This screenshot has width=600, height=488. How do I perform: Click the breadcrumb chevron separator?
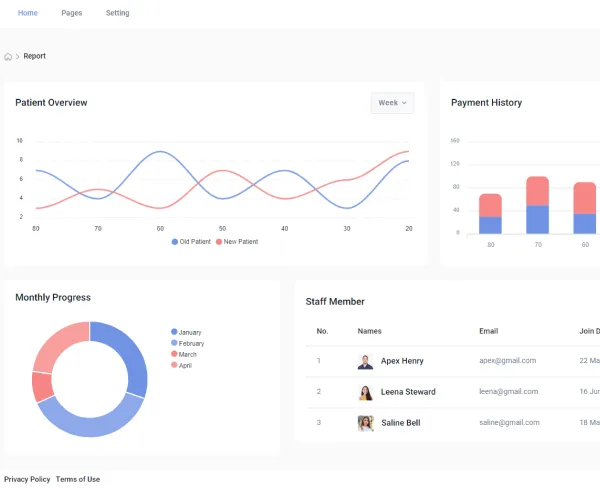click(x=18, y=57)
